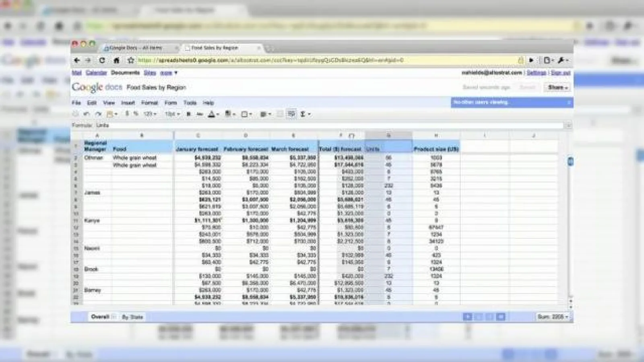Open the cell background color picker
The width and height of the screenshot is (644, 362).
point(230,114)
